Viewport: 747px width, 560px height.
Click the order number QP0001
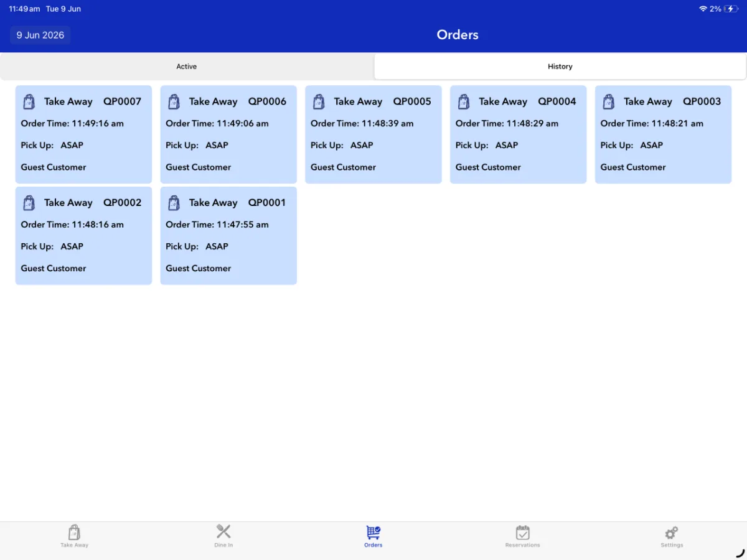[267, 203]
